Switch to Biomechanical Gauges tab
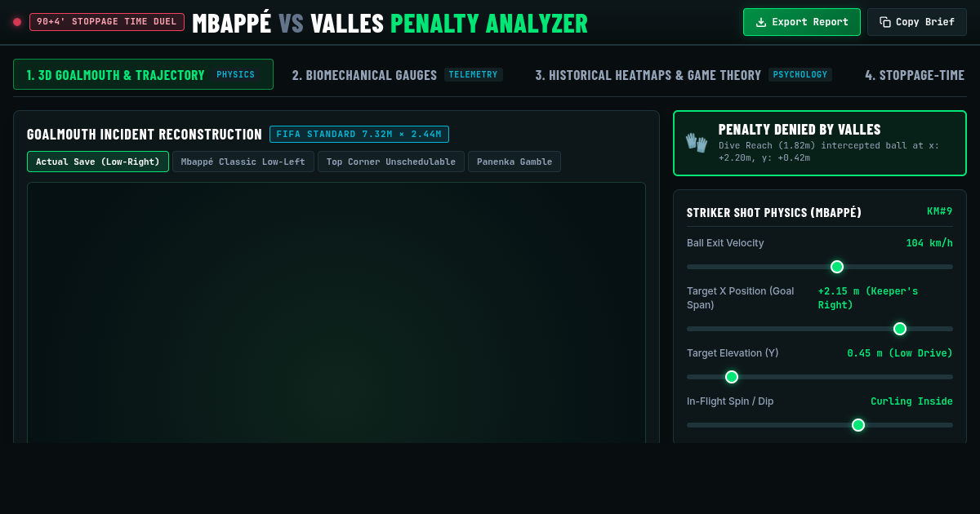The height and width of the screenshot is (514, 980). 397,74
